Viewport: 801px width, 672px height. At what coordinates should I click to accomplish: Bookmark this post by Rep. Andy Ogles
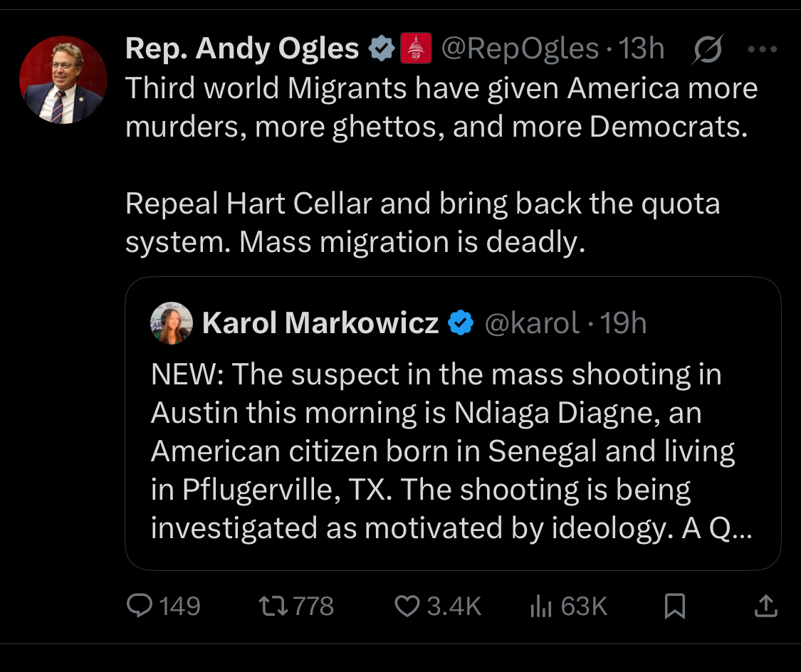pyautogui.click(x=674, y=607)
